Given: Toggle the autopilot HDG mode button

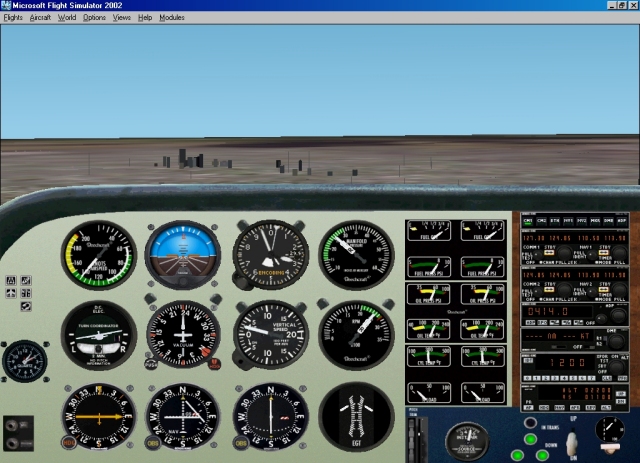Looking at the screenshot, I should (544, 407).
